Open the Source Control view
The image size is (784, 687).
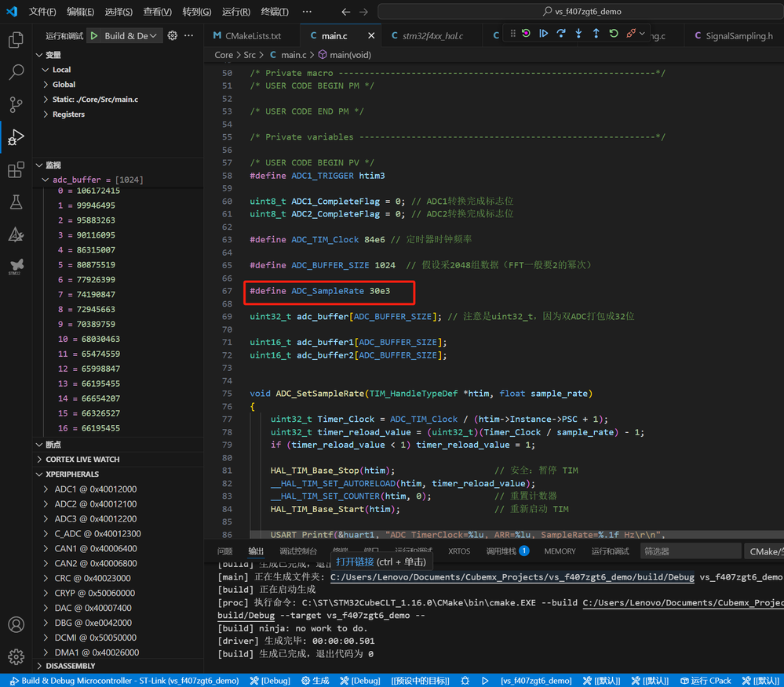[16, 105]
